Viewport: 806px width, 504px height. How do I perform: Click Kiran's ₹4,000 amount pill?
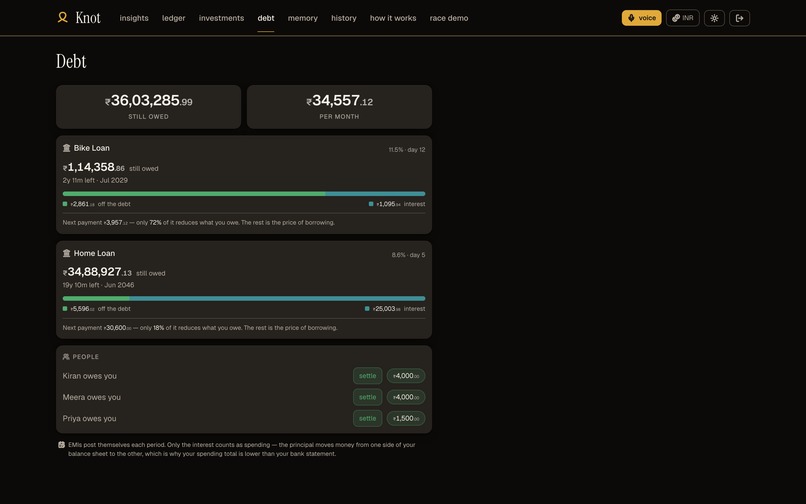(x=406, y=376)
